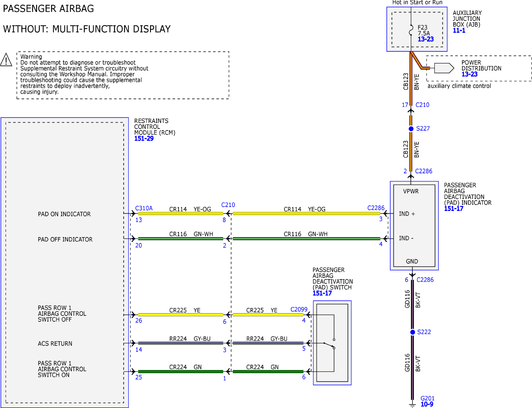532x408 pixels.
Task: Click the C2099 connector label
Action: click(x=299, y=309)
